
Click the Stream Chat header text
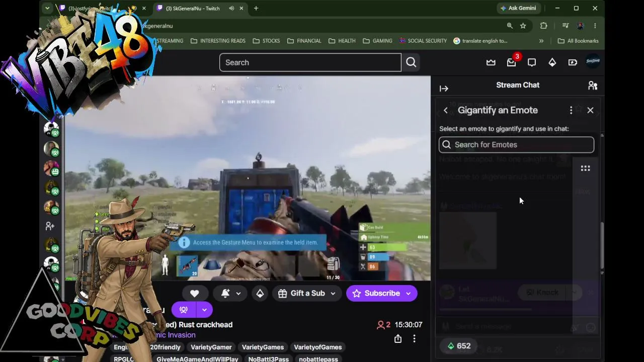pos(518,85)
